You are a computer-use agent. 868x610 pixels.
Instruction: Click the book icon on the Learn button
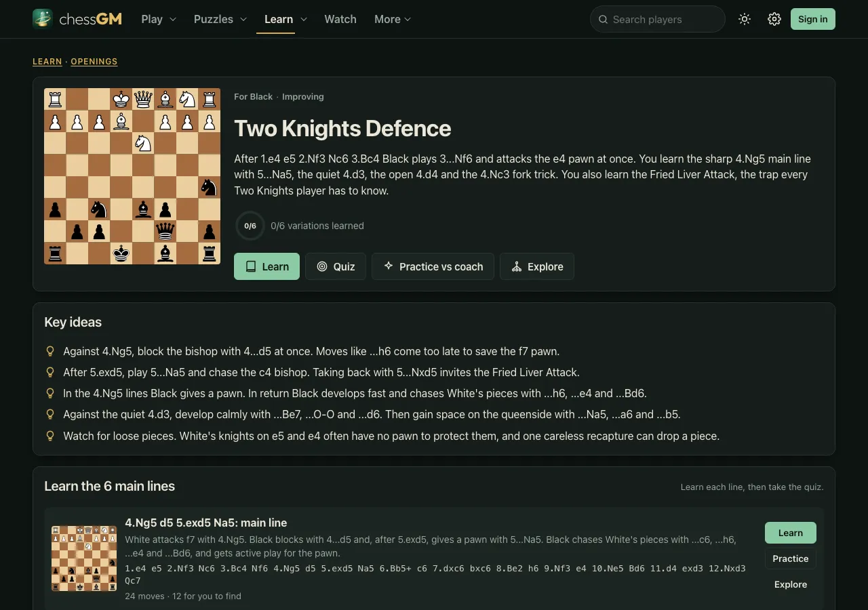pos(251,266)
